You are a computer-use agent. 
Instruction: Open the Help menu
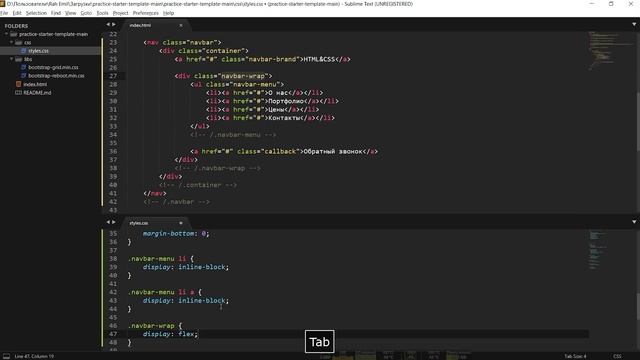pyautogui.click(x=169, y=13)
